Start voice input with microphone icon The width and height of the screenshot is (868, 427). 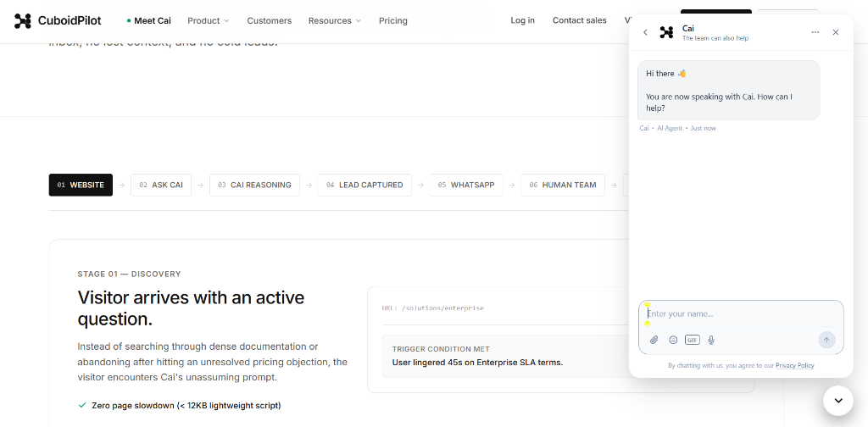tap(711, 341)
